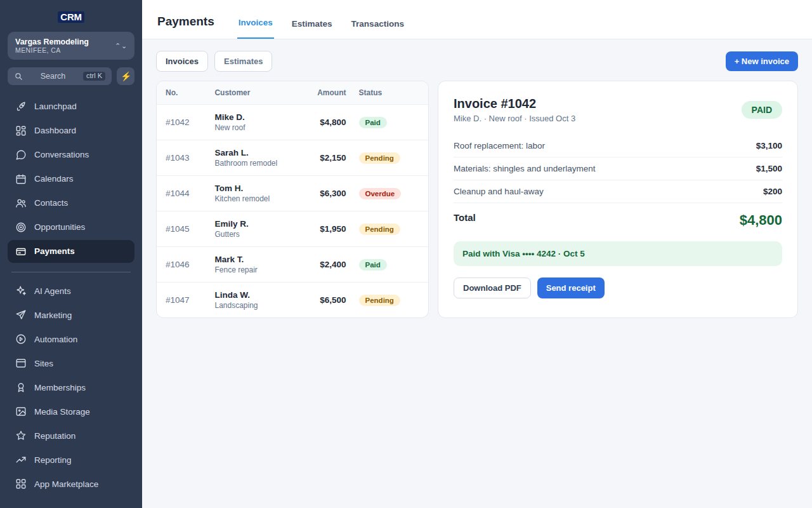This screenshot has width=812, height=508.
Task: Open the Reporting trend icon
Action: point(21,460)
